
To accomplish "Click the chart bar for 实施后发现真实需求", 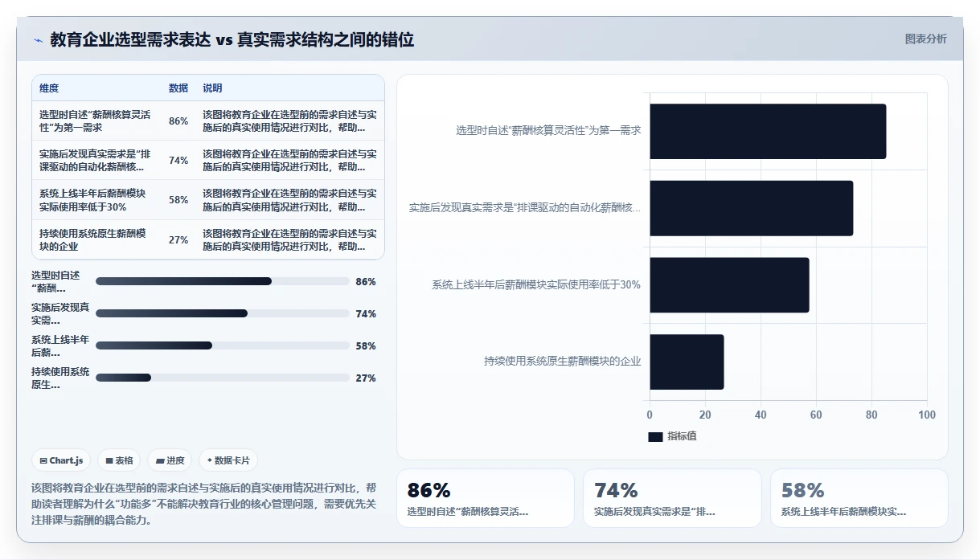I will point(751,208).
